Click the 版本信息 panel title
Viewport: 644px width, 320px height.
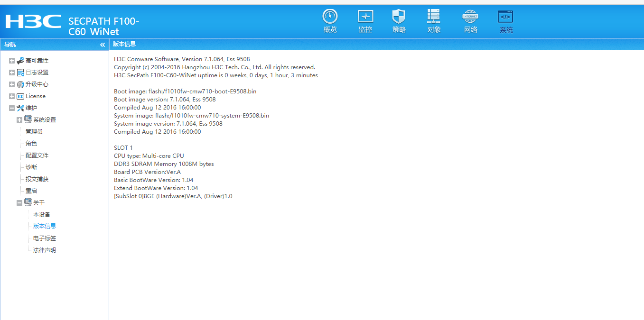click(124, 44)
